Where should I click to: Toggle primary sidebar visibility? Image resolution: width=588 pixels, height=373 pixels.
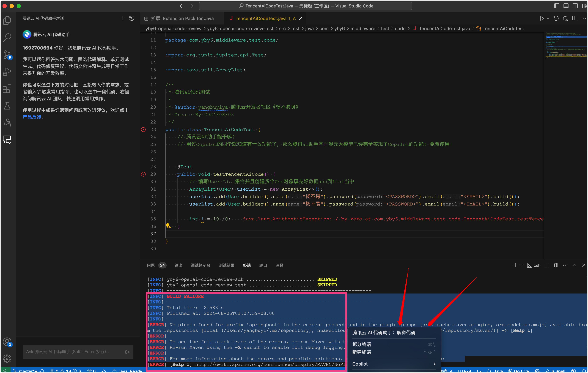(x=556, y=6)
